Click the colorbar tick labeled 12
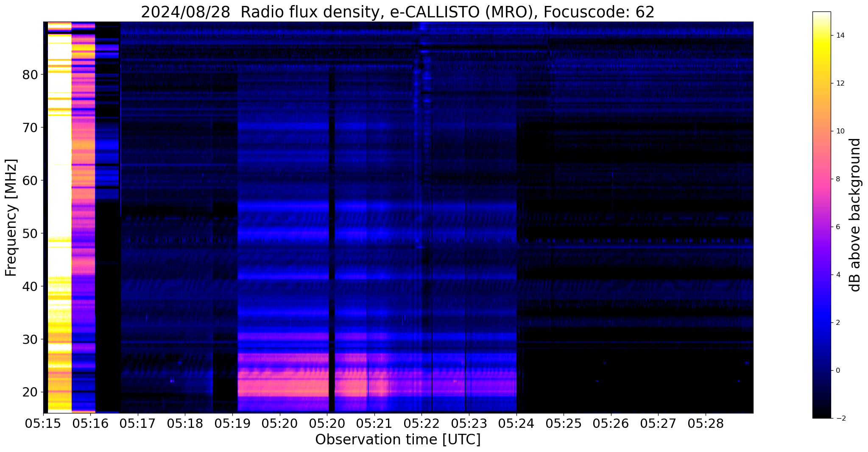868x452 pixels. point(839,83)
